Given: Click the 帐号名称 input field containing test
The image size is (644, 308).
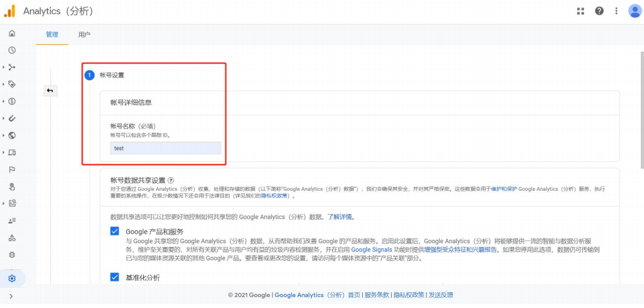Looking at the screenshot, I should (x=165, y=148).
